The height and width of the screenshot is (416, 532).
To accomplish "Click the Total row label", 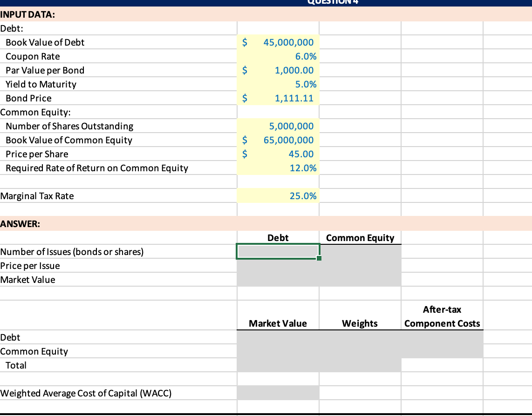I will point(15,365).
